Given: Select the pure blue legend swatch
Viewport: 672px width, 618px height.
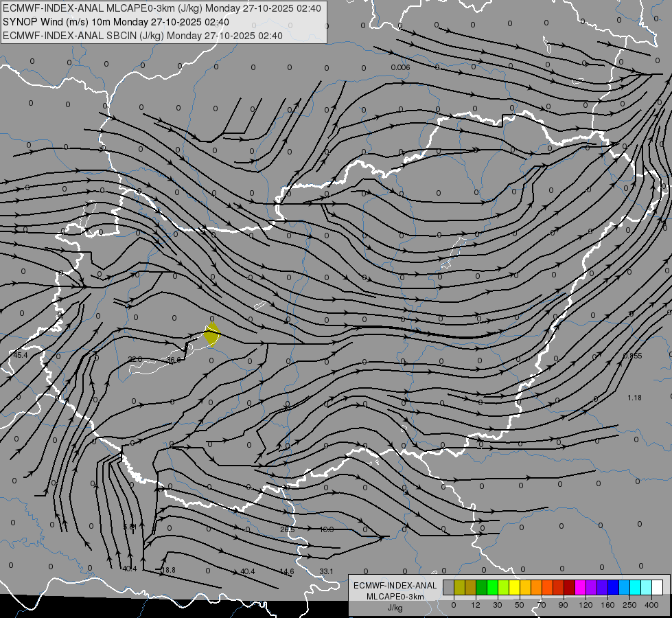Looking at the screenshot, I should 613,587.
